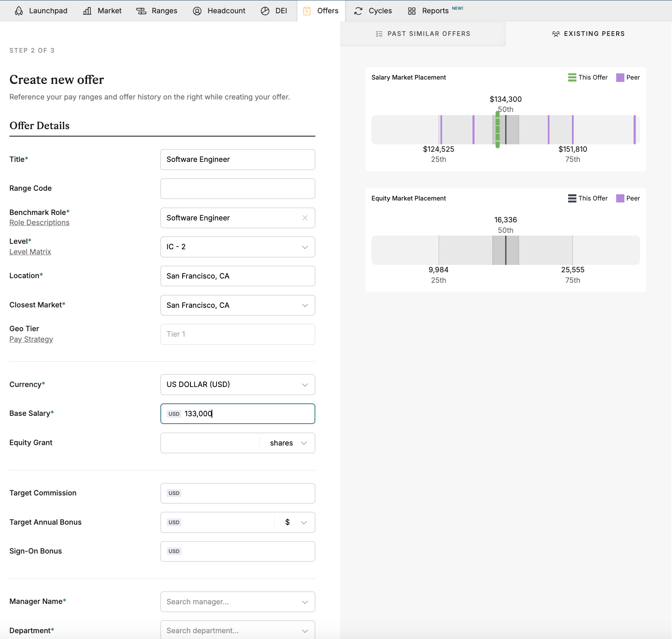Screen dimensions: 672x639
Task: Expand the Level IC - 2 dropdown
Action: 305,247
